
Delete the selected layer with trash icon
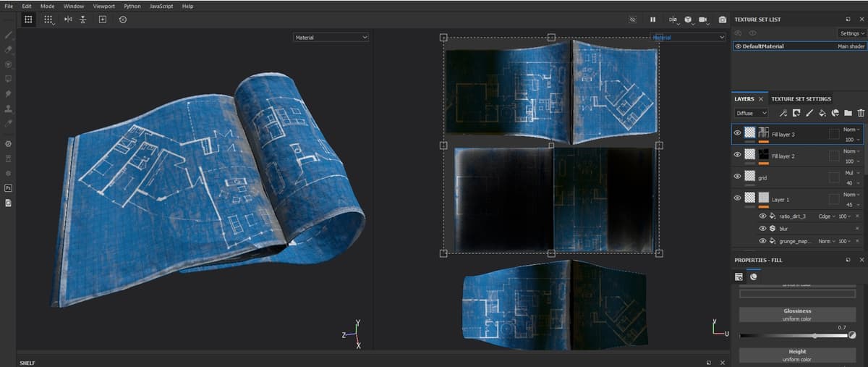(x=861, y=113)
